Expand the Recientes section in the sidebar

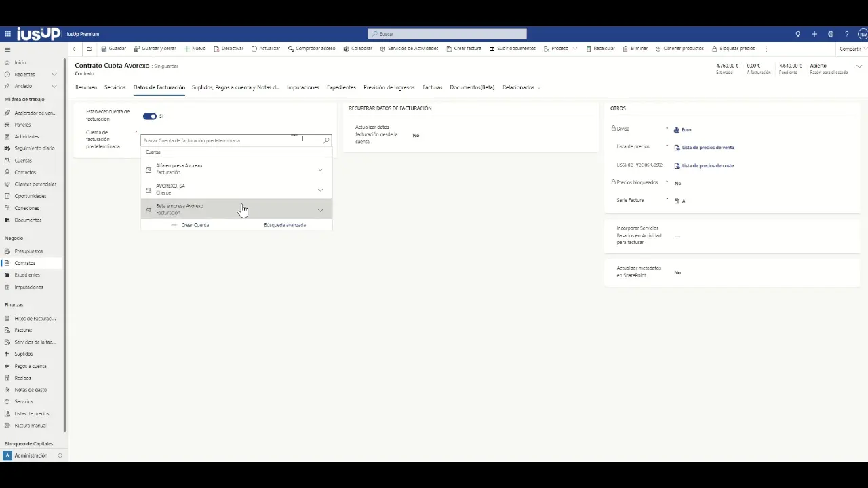(x=54, y=75)
